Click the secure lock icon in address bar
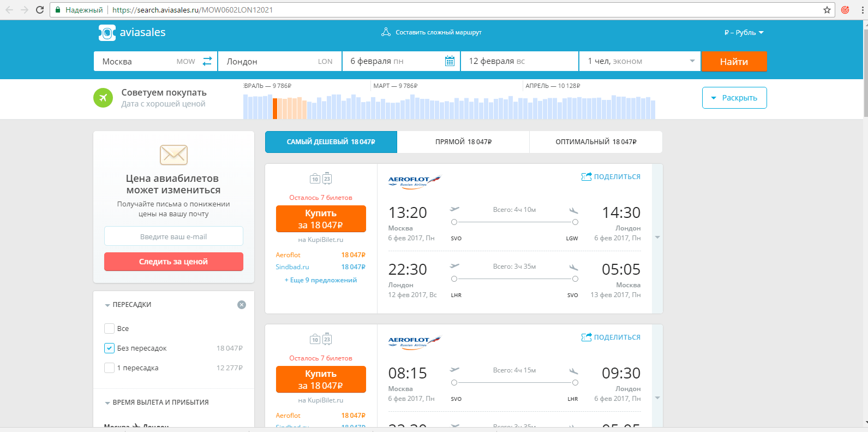This screenshot has height=432, width=868. coord(58,10)
